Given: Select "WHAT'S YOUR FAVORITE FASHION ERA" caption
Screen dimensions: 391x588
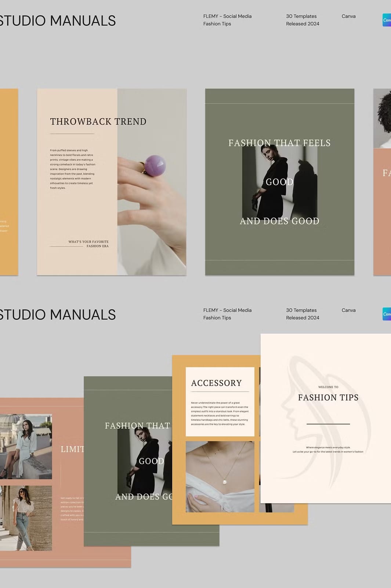Looking at the screenshot, I should [88, 244].
